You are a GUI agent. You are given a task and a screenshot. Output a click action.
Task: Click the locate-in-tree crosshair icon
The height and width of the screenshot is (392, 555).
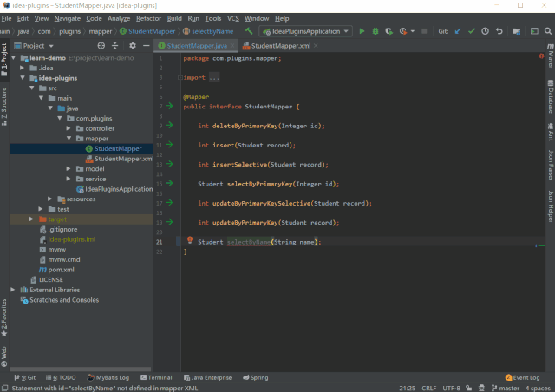tap(101, 46)
